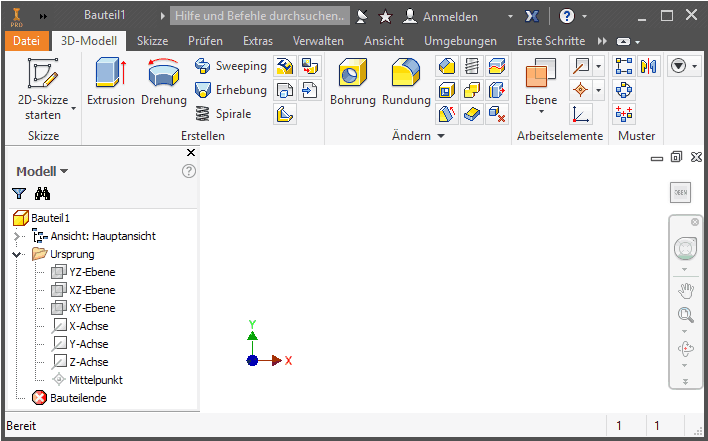Click the zoom magnifier in navigation bar
This screenshot has width=708, height=441.
click(686, 316)
